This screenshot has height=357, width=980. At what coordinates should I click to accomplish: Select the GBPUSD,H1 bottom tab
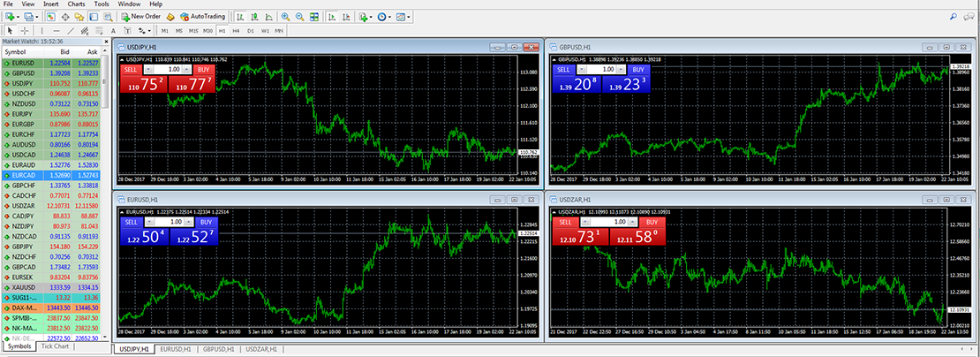tap(219, 349)
